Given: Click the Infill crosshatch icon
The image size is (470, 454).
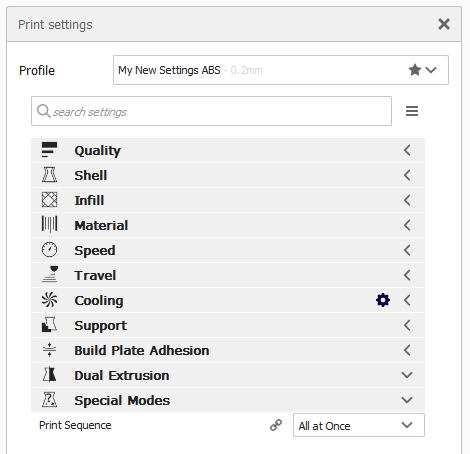Looking at the screenshot, I should pos(49,200).
